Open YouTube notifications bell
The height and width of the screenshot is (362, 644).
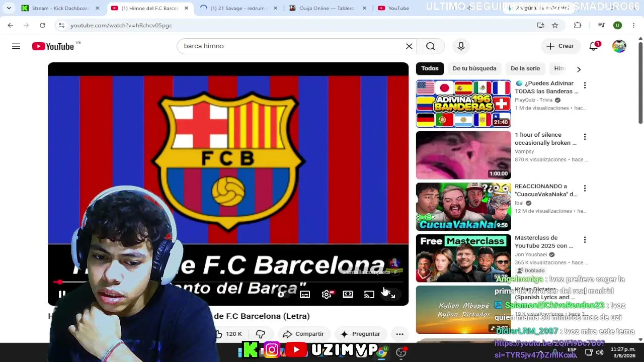(x=594, y=46)
